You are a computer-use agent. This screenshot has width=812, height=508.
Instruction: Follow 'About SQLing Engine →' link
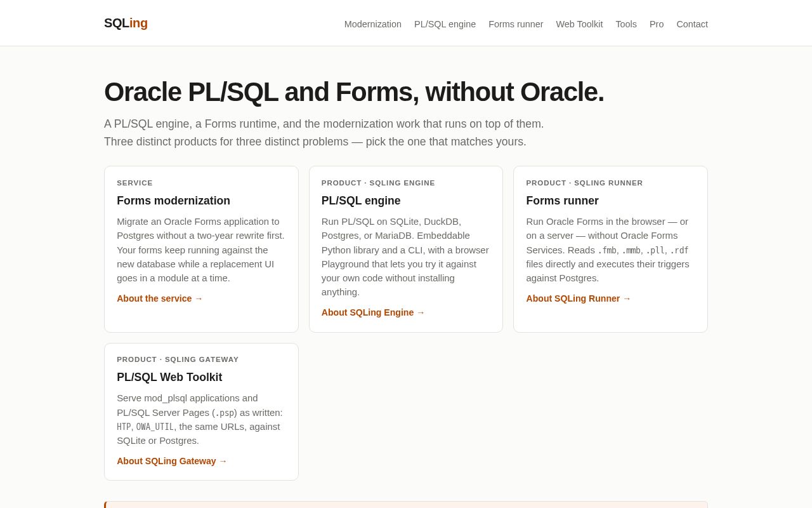[373, 312]
